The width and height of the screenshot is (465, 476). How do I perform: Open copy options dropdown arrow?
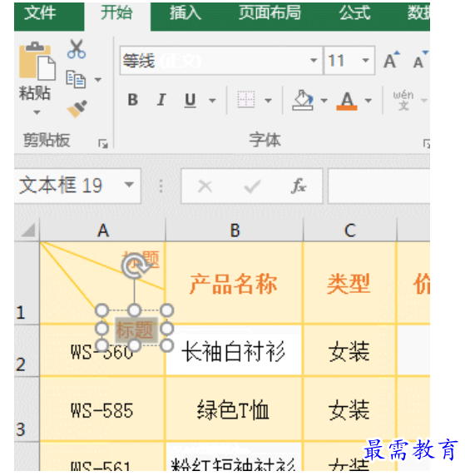[x=97, y=80]
